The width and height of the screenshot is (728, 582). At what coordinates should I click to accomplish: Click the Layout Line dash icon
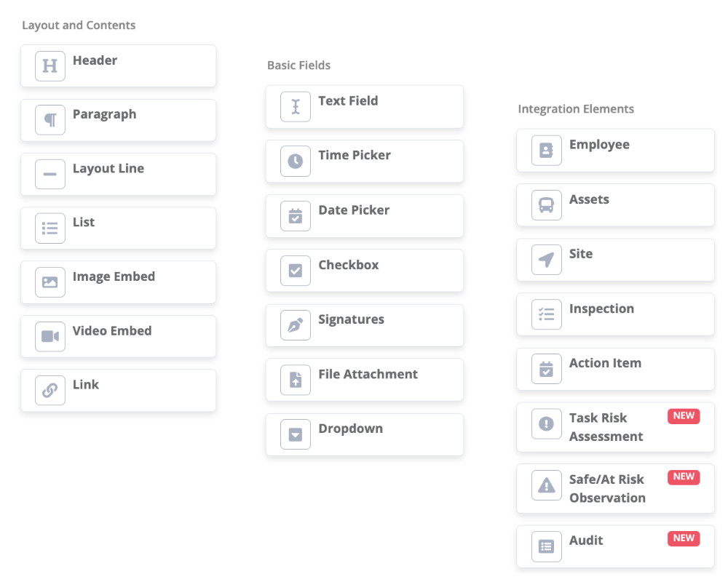[x=50, y=174]
